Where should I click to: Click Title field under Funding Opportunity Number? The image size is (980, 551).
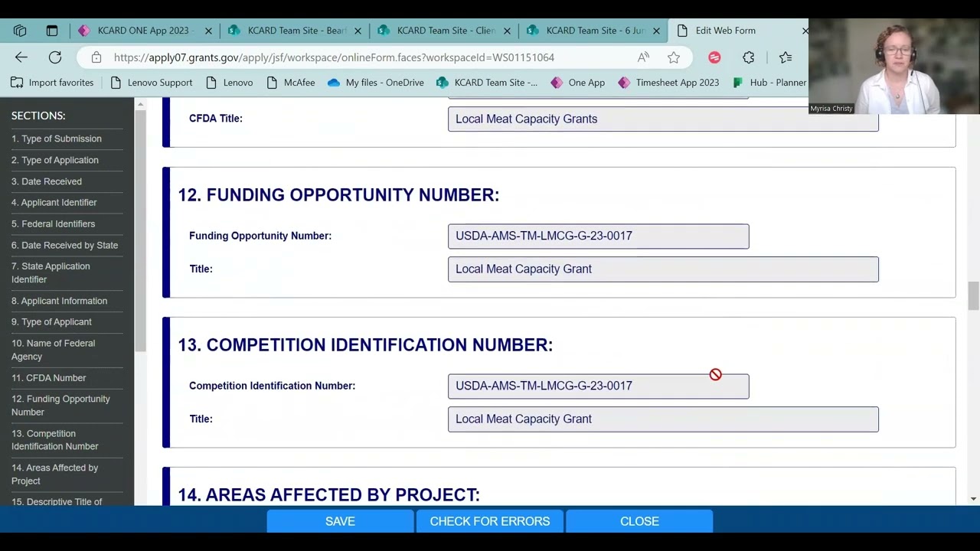tap(663, 269)
